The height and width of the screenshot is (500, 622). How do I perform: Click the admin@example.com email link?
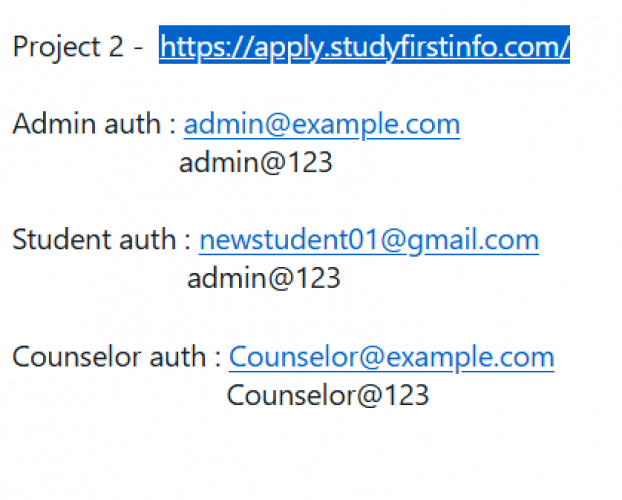[x=321, y=124]
